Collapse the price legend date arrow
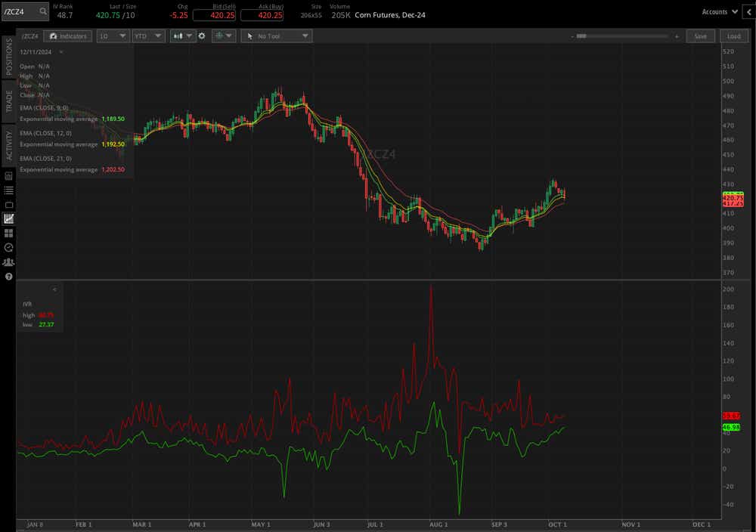The height and width of the screenshot is (532, 756). pos(60,52)
